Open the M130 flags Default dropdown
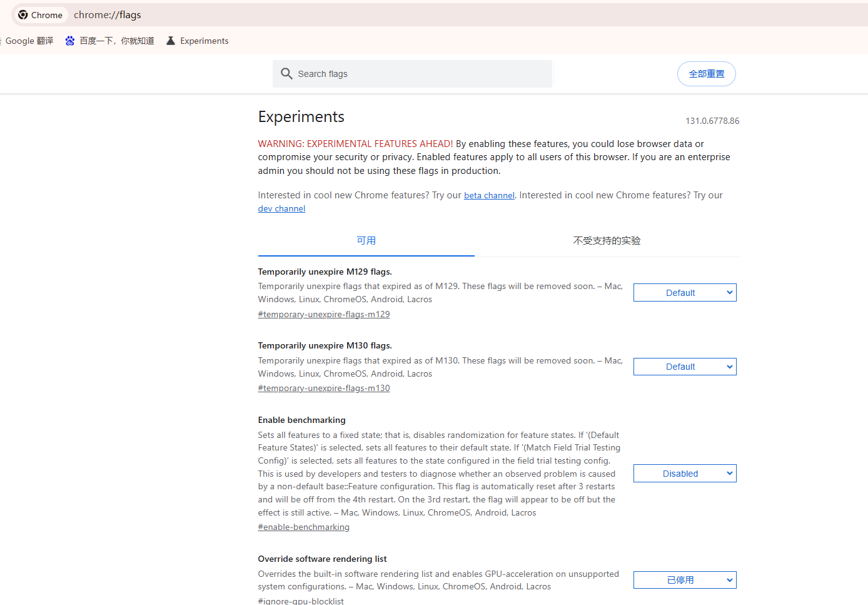This screenshot has height=605, width=868. click(684, 367)
